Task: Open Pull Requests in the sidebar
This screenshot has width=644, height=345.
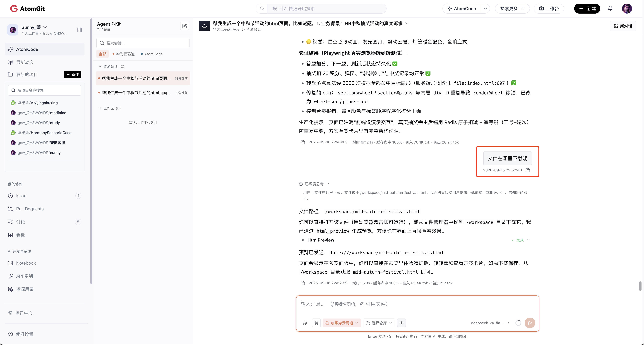Action: (x=45, y=209)
